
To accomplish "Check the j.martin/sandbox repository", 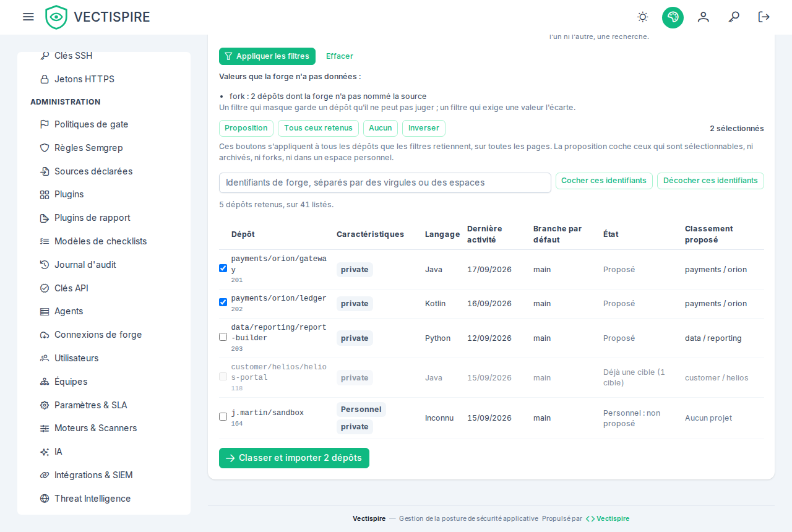I will (223, 417).
